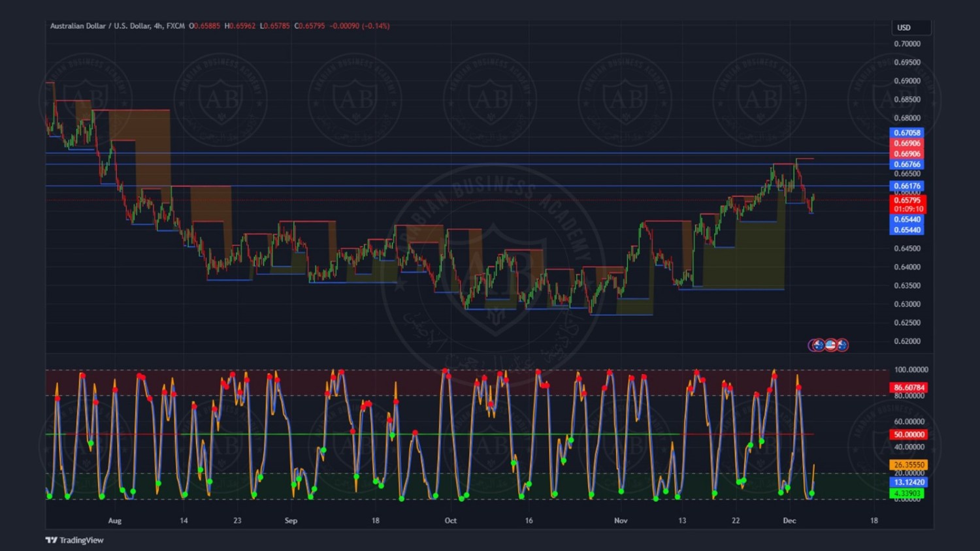The height and width of the screenshot is (551, 980).
Task: Click the Oct label on time axis
Action: 451,521
